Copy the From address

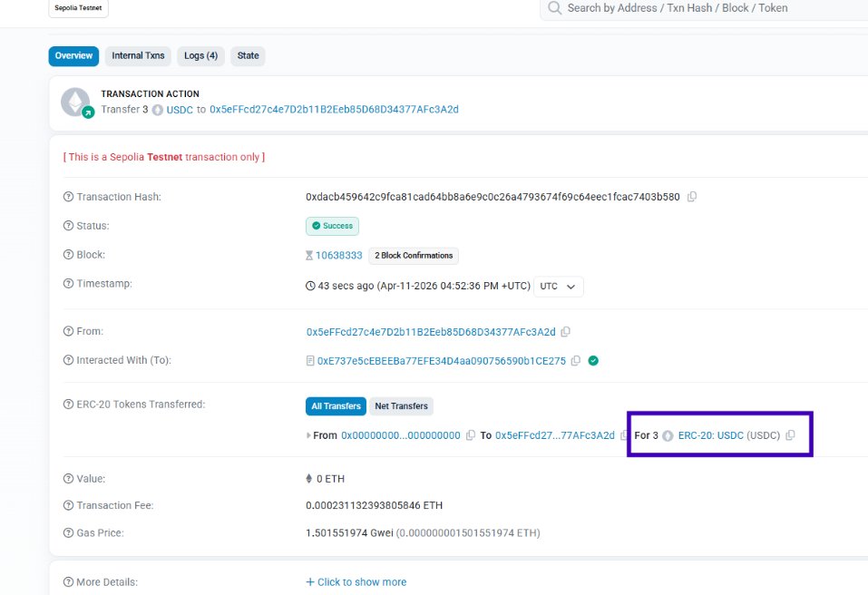coord(565,332)
